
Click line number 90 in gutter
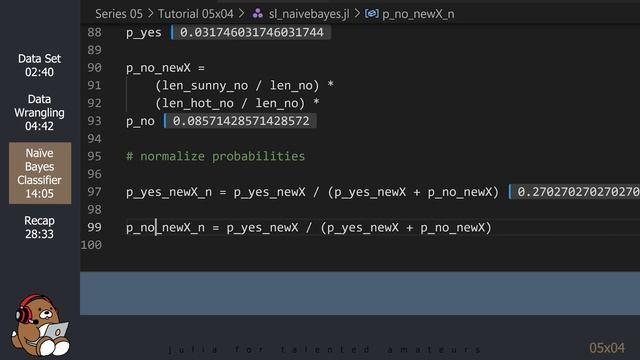[94, 67]
